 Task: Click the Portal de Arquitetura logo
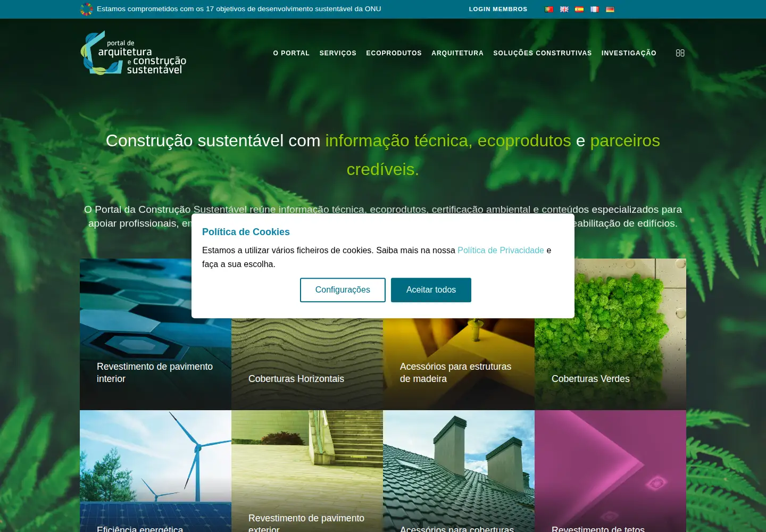point(134,53)
